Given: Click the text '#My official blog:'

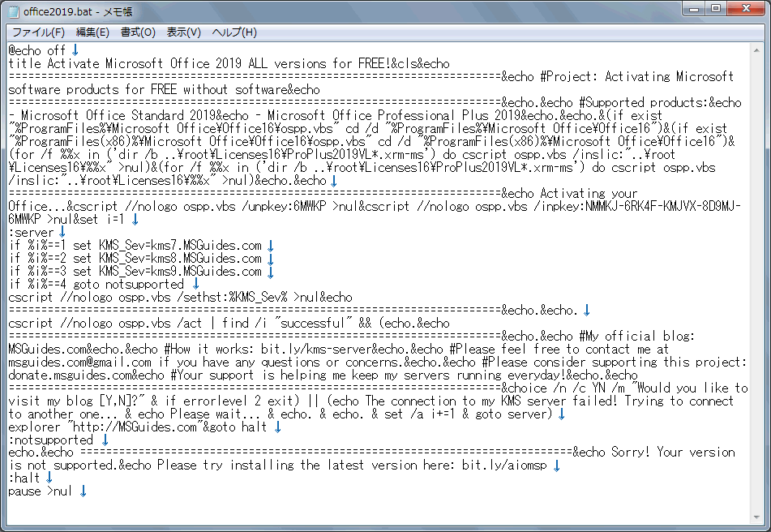Looking at the screenshot, I should [x=636, y=336].
